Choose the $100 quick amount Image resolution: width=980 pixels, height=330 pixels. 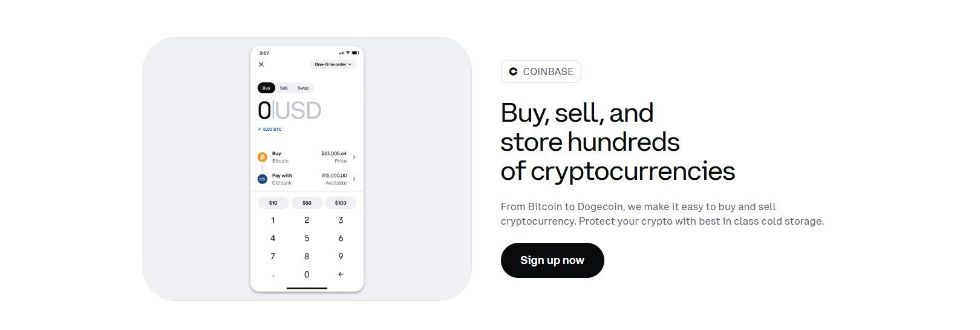[x=341, y=203]
